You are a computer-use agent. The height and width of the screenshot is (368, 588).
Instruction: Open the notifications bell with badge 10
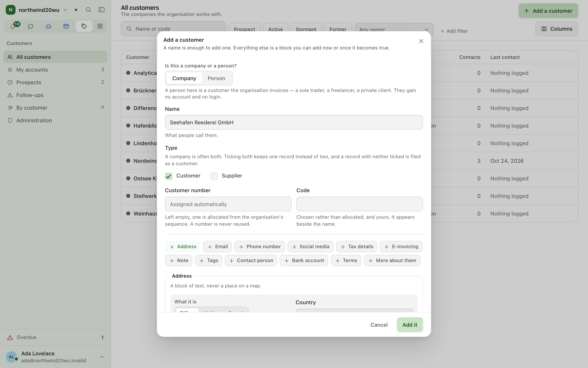[x=13, y=26]
